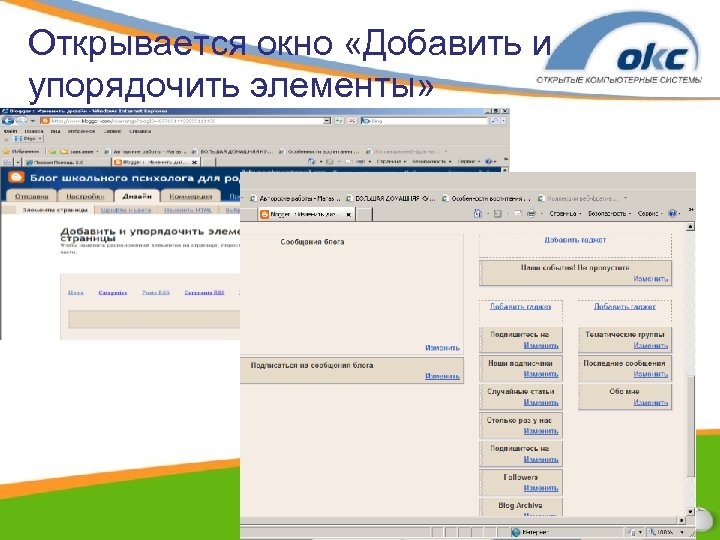Viewport: 720px width, 540px height.
Task: Open the Избранное menu in the menu bar
Action: [x=81, y=131]
